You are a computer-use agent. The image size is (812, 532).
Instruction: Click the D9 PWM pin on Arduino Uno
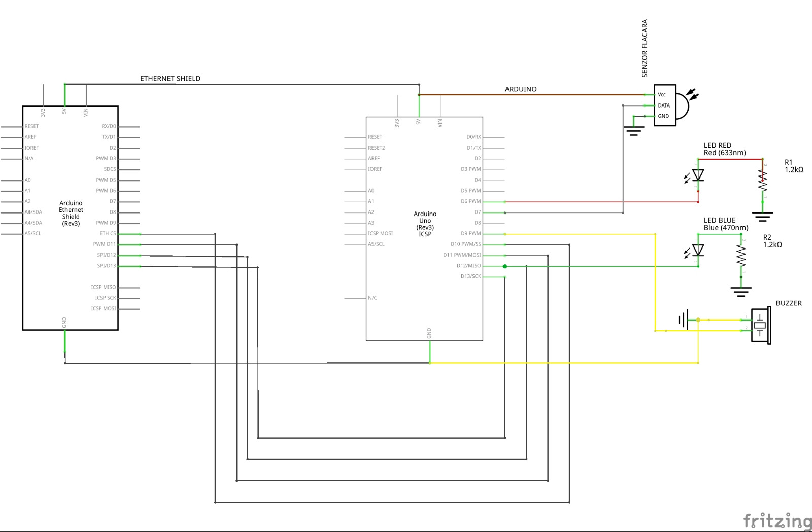tap(470, 234)
